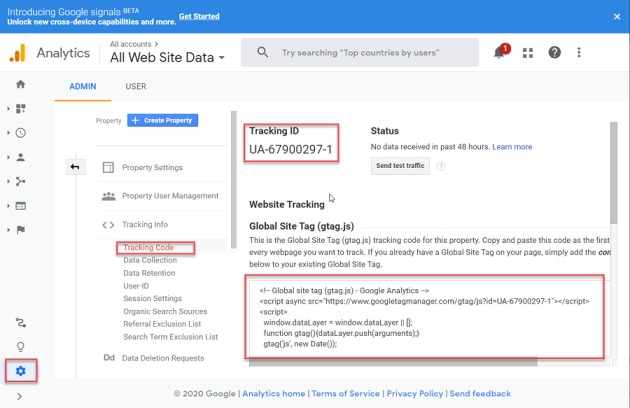Select Data Collection
The image size is (630, 408).
coord(150,260)
